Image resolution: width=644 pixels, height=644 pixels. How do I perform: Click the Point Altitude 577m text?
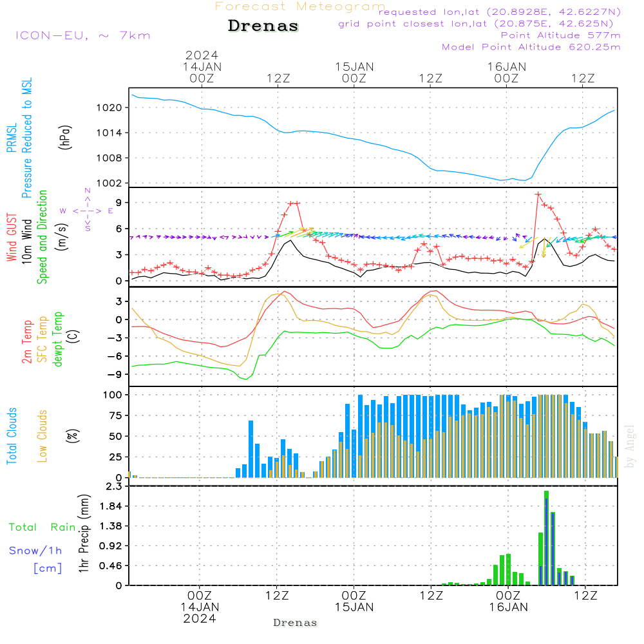tap(561, 35)
